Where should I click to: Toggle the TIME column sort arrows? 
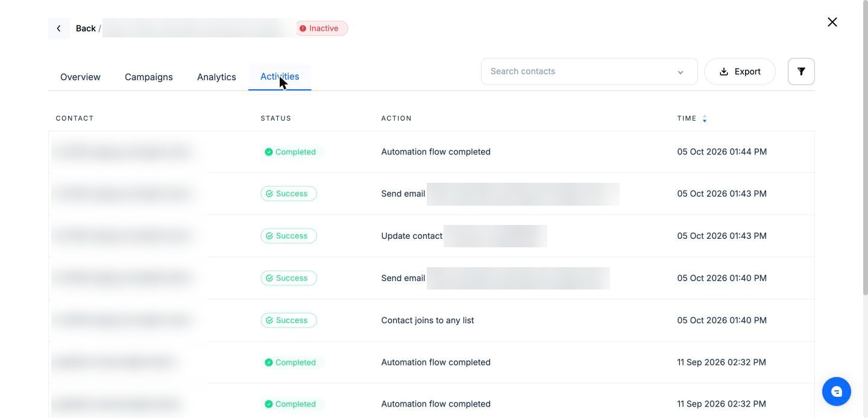705,119
